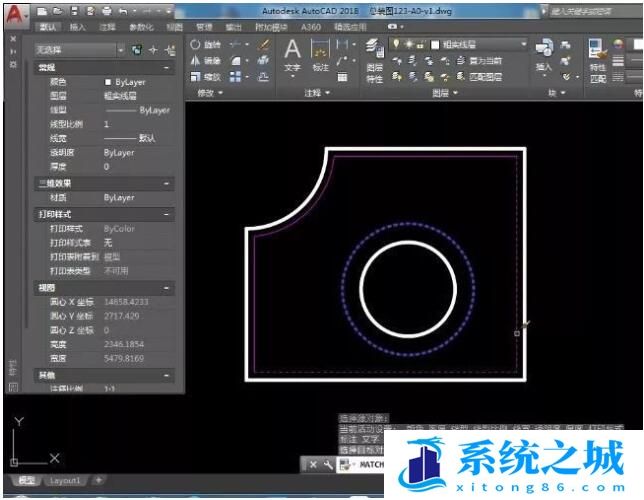Open Layer Properties (图层特性) manager
Screen dimensions: 644x500
pos(374,61)
